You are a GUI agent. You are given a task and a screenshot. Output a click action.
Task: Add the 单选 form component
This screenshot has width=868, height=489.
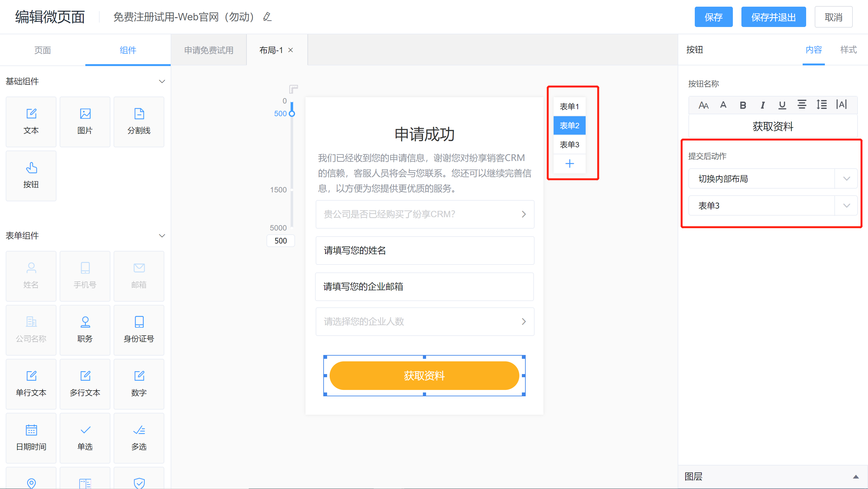click(x=85, y=438)
